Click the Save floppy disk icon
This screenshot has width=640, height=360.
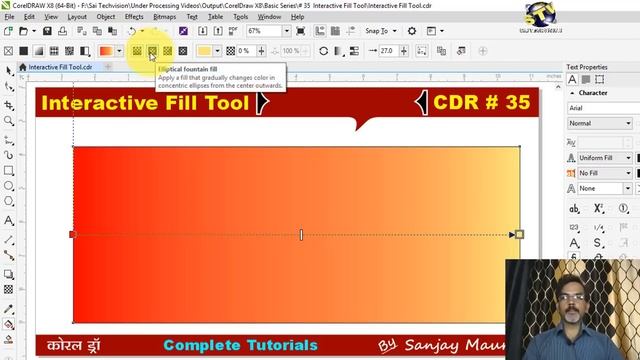click(x=47, y=31)
